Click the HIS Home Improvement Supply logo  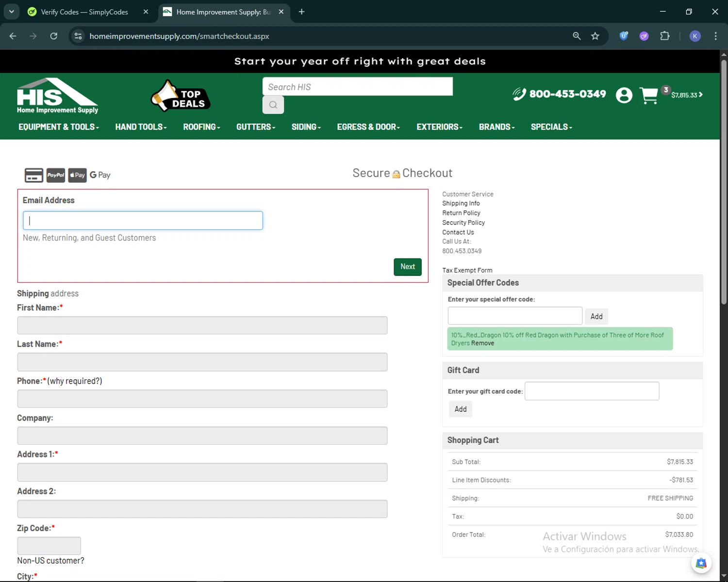[57, 96]
